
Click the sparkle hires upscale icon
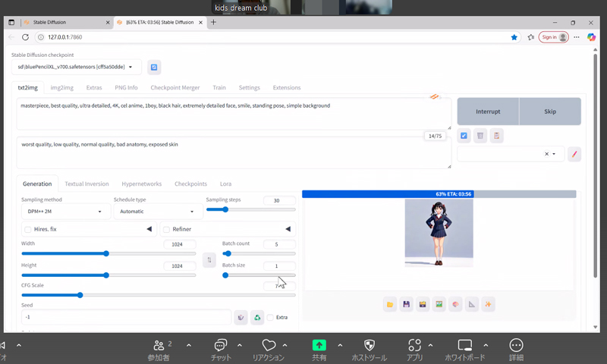click(x=488, y=304)
